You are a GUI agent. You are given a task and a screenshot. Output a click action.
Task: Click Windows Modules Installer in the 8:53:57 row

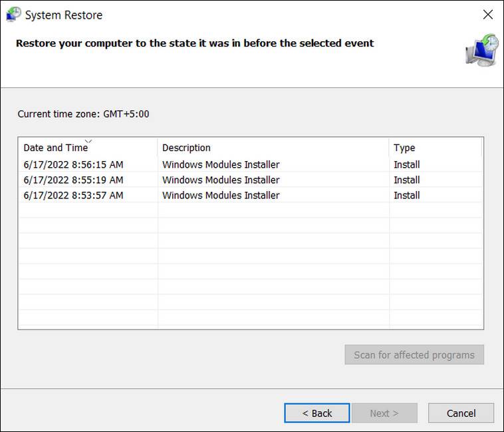coord(221,196)
